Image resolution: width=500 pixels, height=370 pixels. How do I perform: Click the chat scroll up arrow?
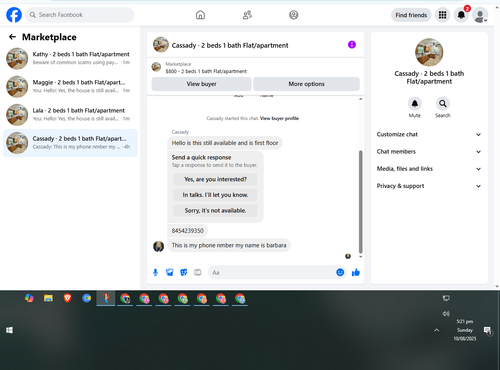pos(360,99)
